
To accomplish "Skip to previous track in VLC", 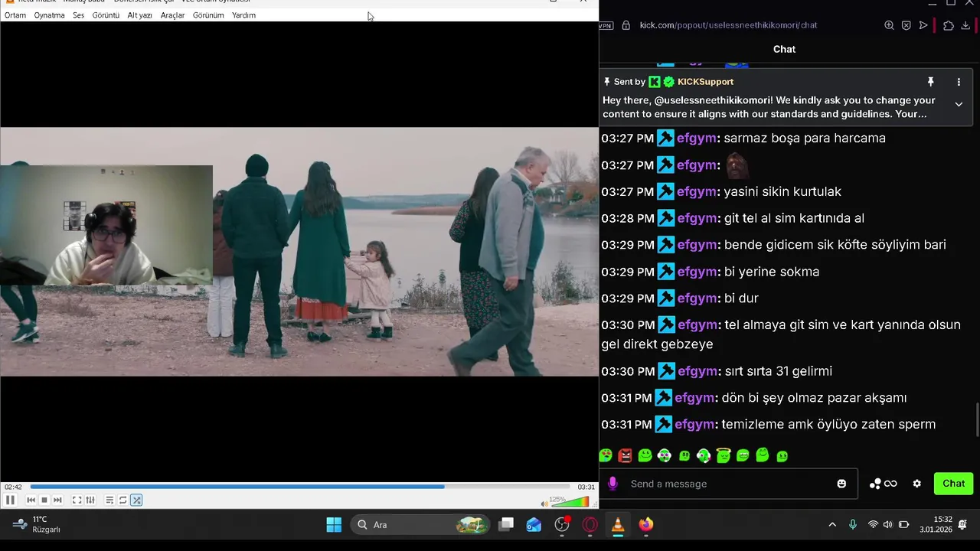I will point(31,500).
